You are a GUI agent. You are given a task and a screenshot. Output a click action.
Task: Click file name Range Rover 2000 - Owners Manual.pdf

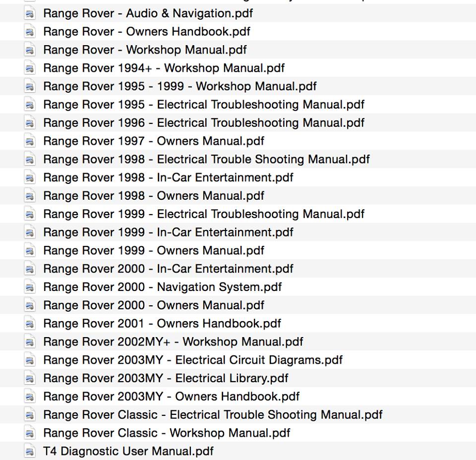click(x=154, y=305)
